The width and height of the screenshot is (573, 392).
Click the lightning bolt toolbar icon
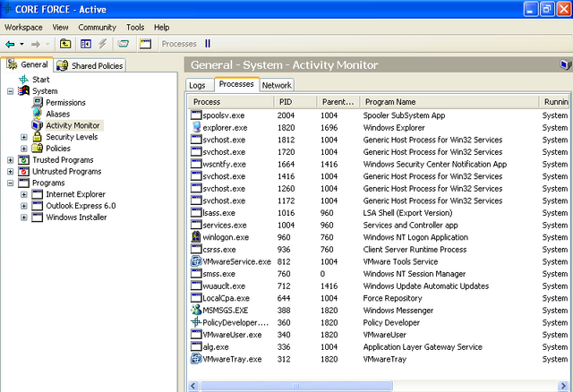(103, 44)
